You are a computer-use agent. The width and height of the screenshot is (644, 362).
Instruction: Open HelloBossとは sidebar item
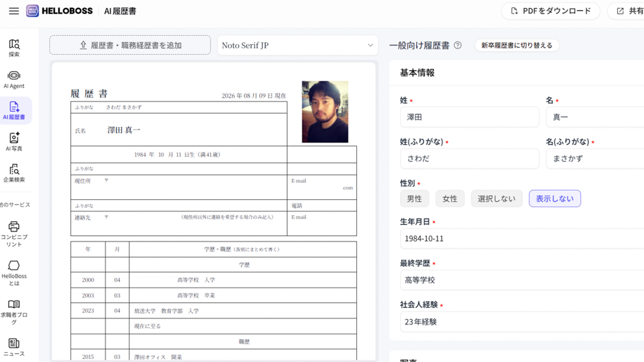(14, 273)
